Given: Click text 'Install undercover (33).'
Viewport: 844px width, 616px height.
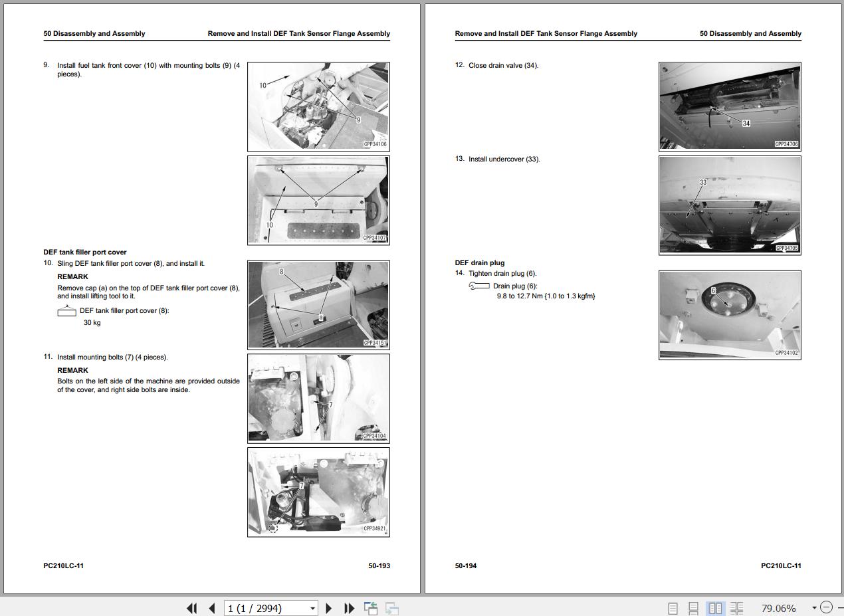Looking at the screenshot, I should (x=504, y=159).
